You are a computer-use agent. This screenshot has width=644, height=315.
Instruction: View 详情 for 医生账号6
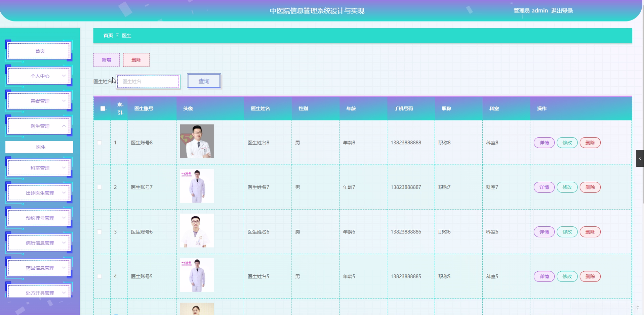[544, 232]
